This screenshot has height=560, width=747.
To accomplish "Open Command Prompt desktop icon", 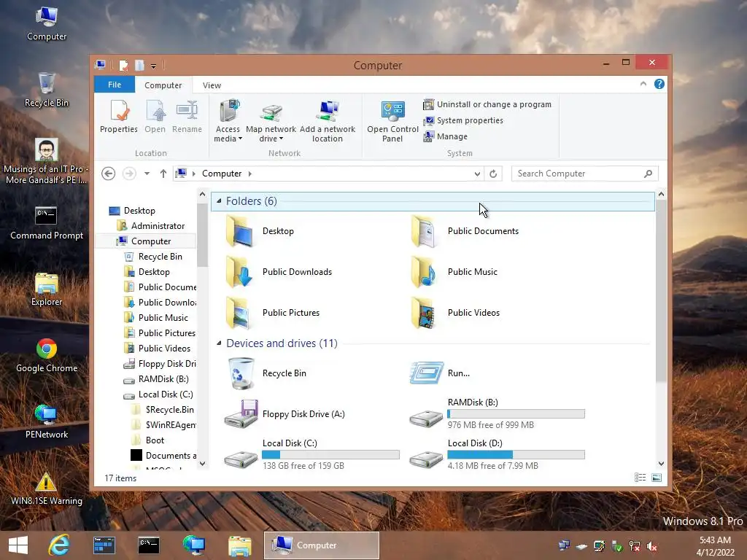I will click(x=47, y=222).
